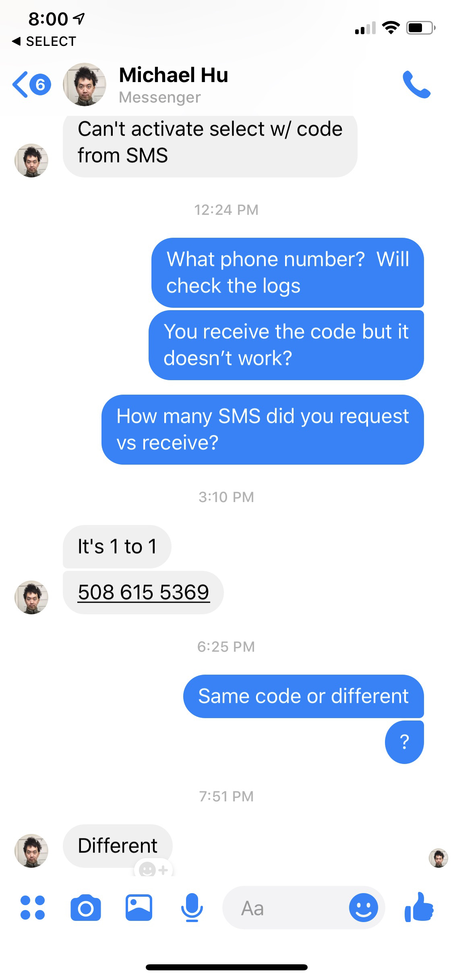The image size is (453, 980).
Task: Tap the phone number 508 615 5369
Action: (x=143, y=592)
